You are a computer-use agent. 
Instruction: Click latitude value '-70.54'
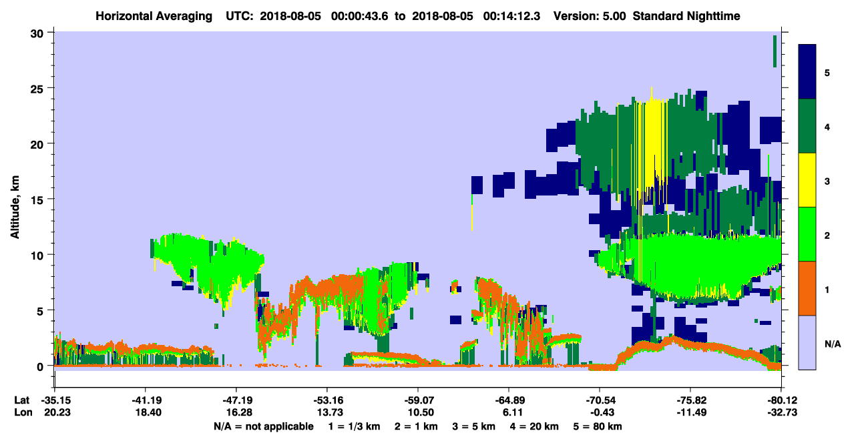coord(600,400)
